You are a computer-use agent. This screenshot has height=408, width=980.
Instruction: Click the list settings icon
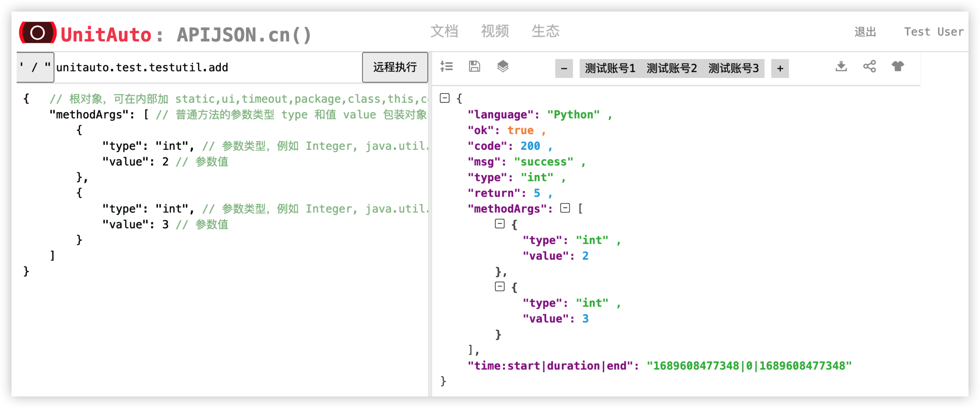point(446,66)
